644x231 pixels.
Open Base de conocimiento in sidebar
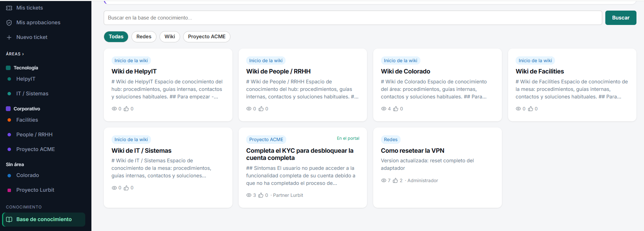click(x=44, y=219)
